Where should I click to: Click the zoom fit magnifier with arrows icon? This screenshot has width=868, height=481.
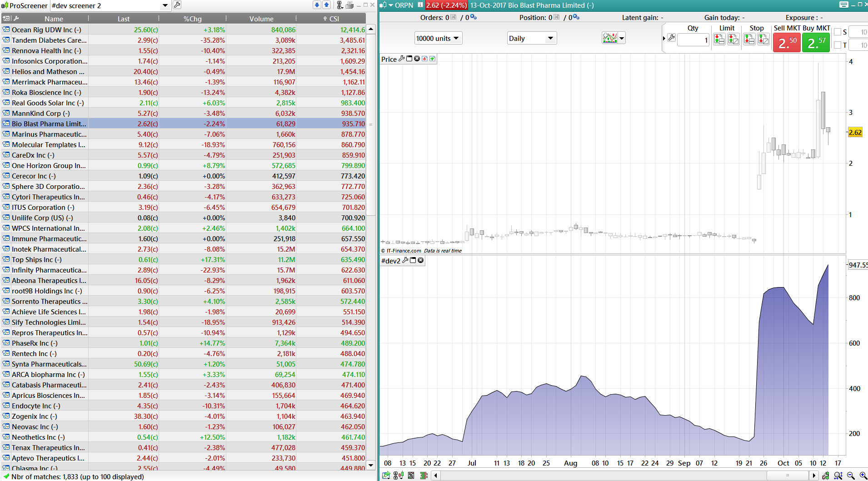(838, 476)
